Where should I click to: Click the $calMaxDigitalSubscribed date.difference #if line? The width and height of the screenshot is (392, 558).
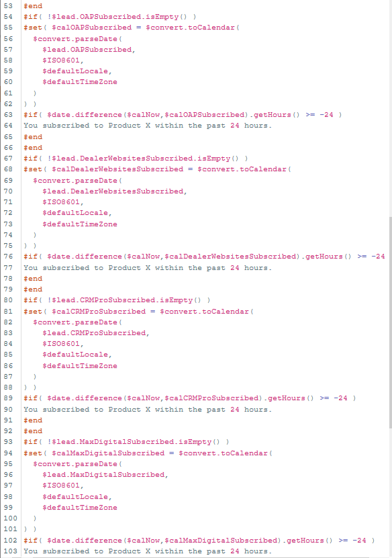[x=199, y=541]
